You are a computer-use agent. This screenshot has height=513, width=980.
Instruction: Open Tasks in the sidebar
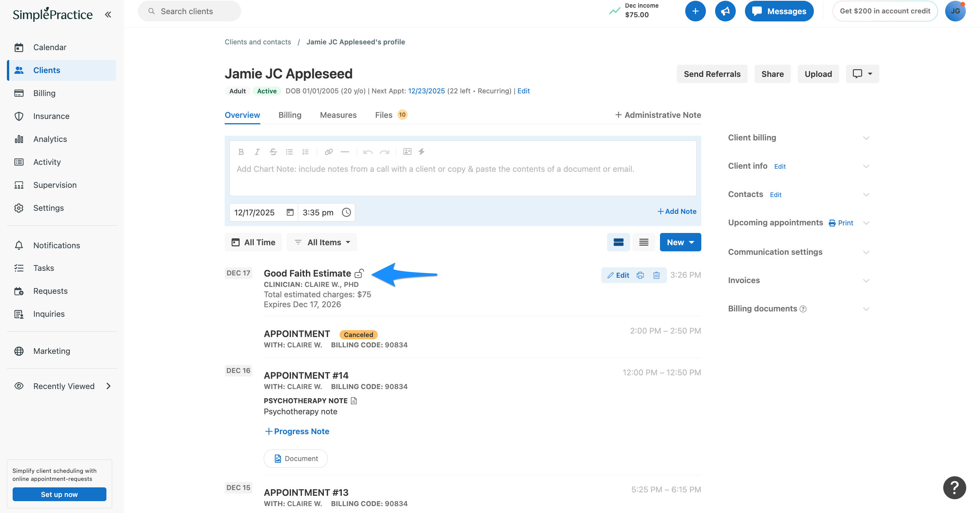coord(62,268)
